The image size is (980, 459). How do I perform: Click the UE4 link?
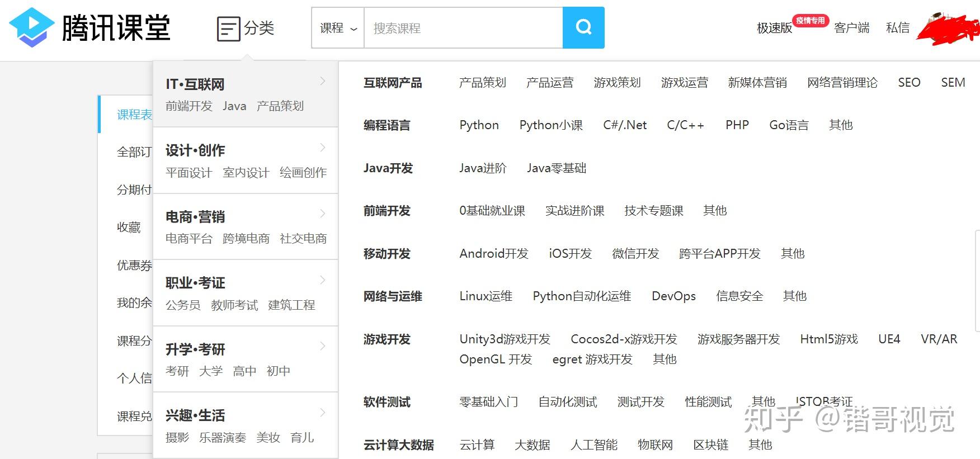889,339
